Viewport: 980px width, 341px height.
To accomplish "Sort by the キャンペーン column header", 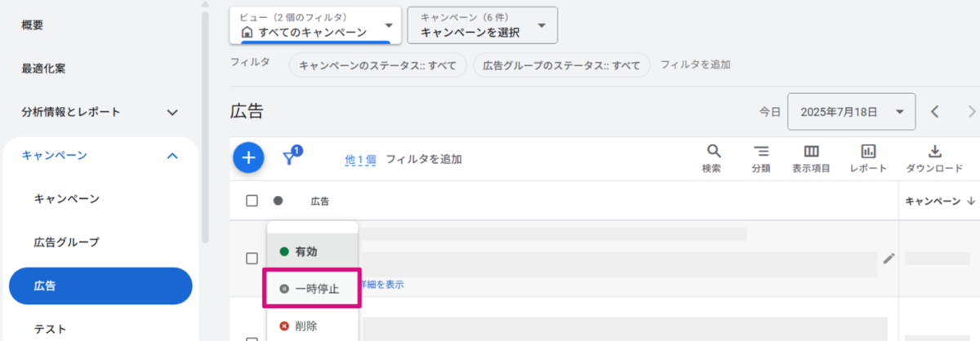I will (941, 201).
